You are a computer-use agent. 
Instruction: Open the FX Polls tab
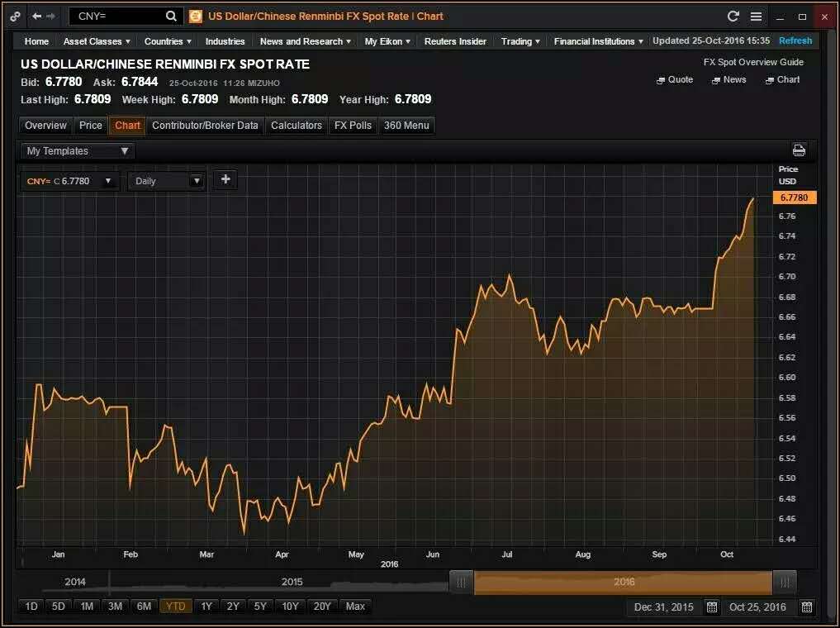(352, 126)
